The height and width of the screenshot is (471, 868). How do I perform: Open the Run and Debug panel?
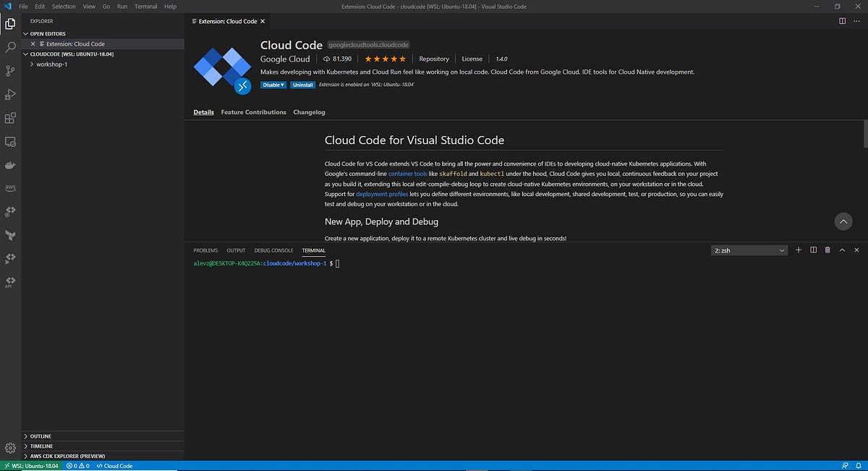click(x=10, y=94)
